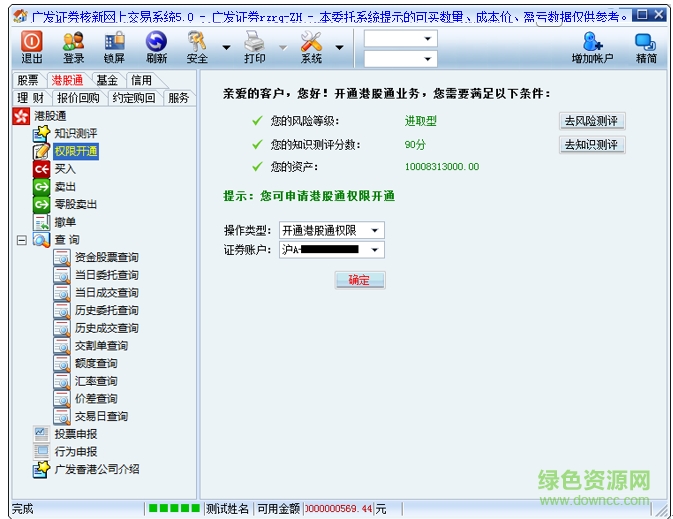
Task: Click the 90分 score value
Action: pos(415,145)
